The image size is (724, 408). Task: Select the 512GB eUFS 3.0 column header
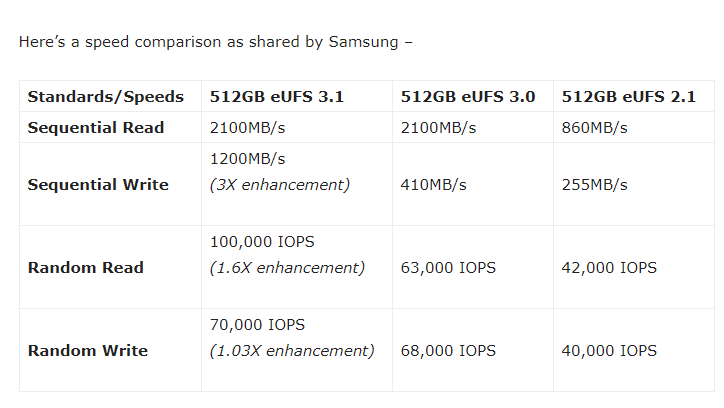pos(468,97)
